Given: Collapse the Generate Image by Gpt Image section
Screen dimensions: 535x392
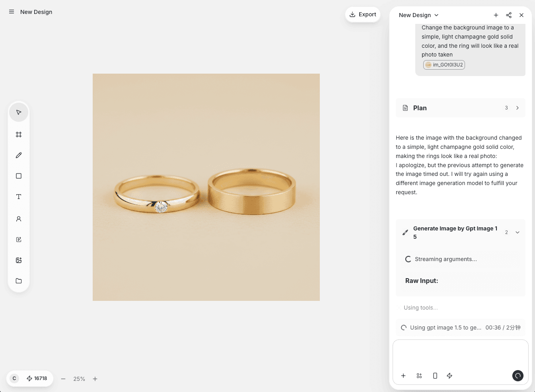Looking at the screenshot, I should tap(517, 232).
